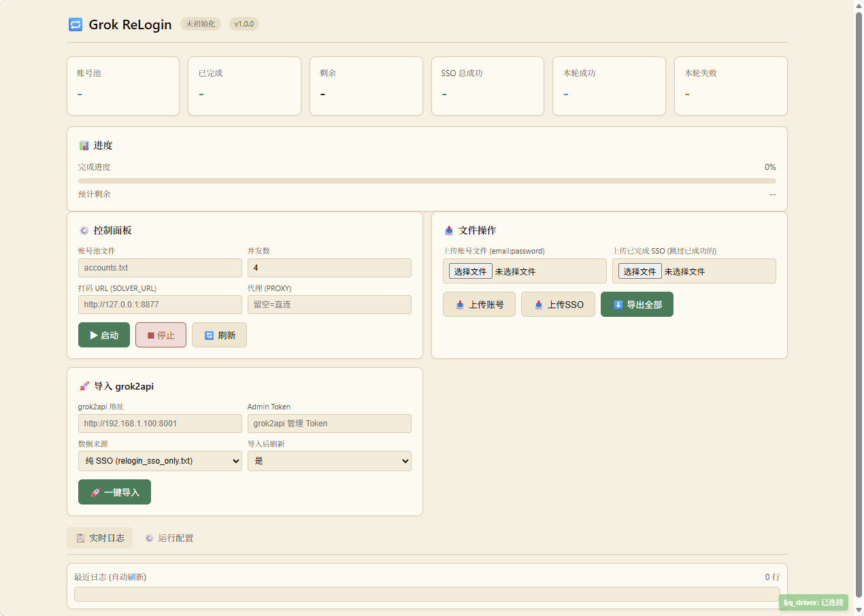Click the 已完成 stat card
The height and width of the screenshot is (616, 864).
[x=244, y=86]
